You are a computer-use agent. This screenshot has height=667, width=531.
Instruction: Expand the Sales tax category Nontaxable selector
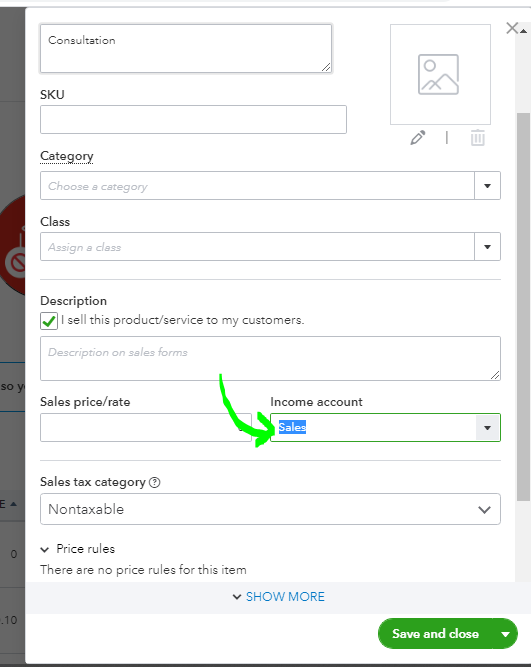[270, 509]
